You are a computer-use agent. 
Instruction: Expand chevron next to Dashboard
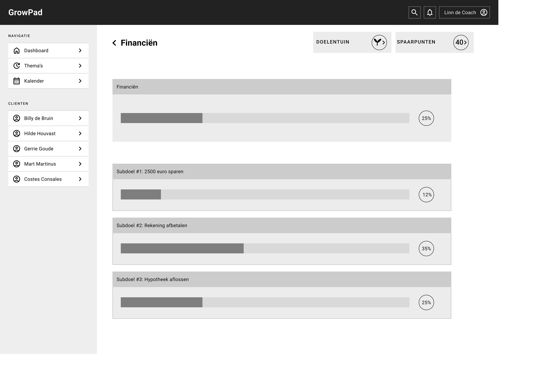tap(80, 50)
